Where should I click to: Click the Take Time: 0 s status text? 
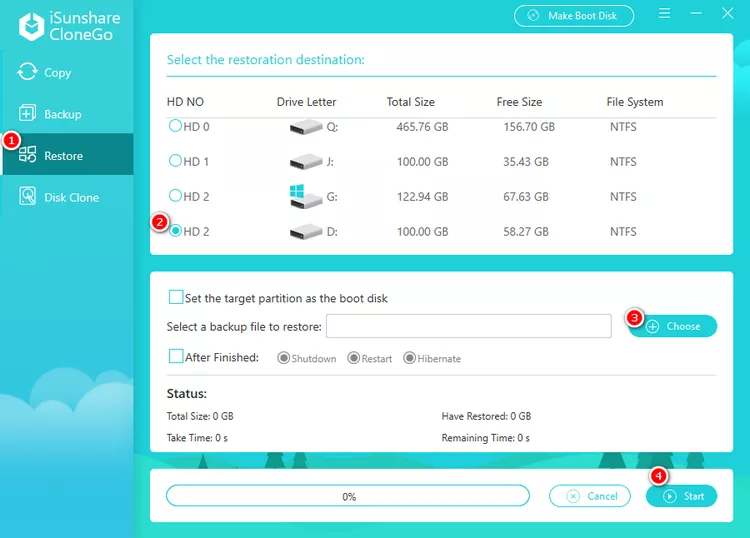pos(197,438)
